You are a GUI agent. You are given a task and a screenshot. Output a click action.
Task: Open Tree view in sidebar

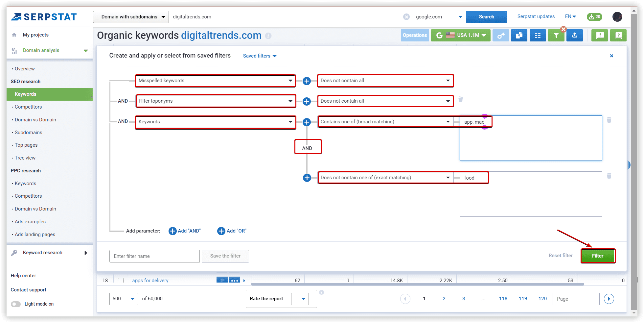tap(25, 158)
